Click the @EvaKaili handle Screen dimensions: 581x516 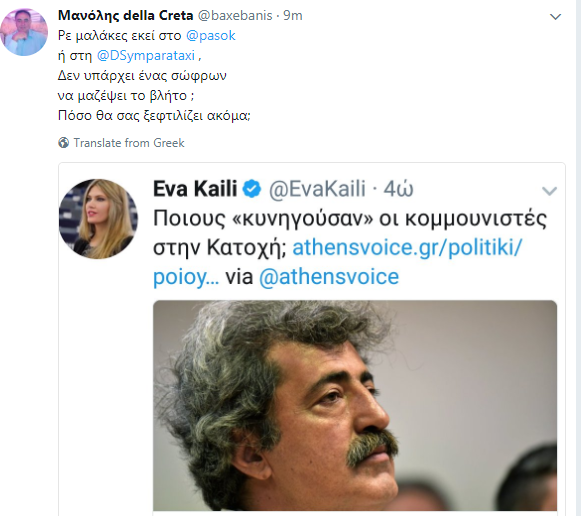pyautogui.click(x=317, y=189)
